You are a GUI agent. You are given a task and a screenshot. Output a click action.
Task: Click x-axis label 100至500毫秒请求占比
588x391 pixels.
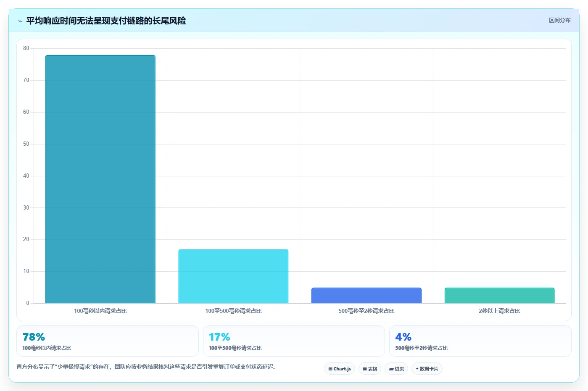coord(233,311)
